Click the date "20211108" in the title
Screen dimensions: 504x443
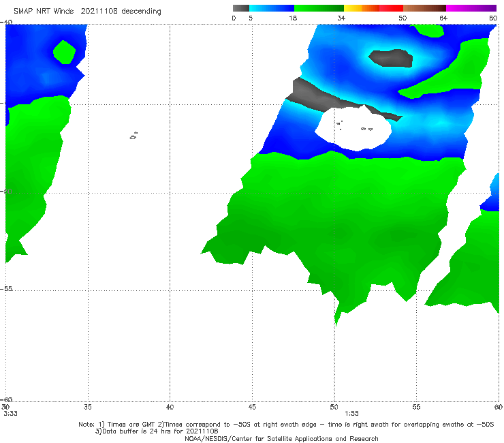99,11
